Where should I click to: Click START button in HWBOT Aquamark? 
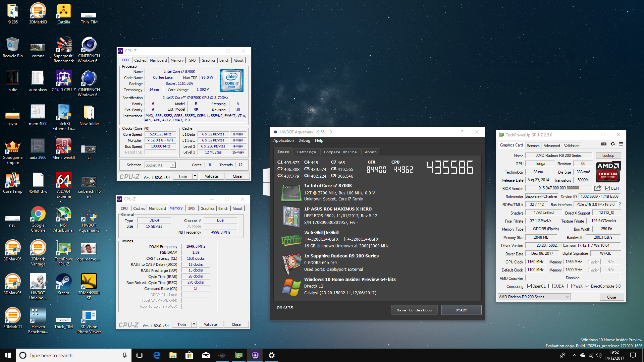(x=461, y=310)
